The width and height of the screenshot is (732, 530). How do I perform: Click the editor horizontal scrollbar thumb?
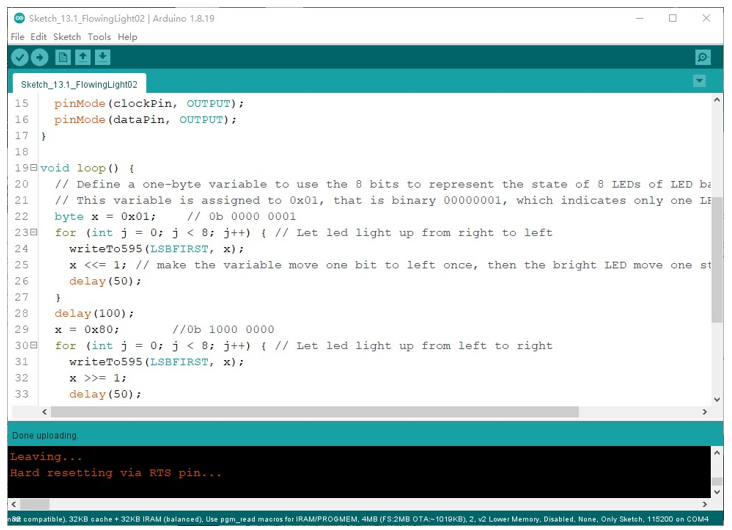pyautogui.click(x=315, y=411)
